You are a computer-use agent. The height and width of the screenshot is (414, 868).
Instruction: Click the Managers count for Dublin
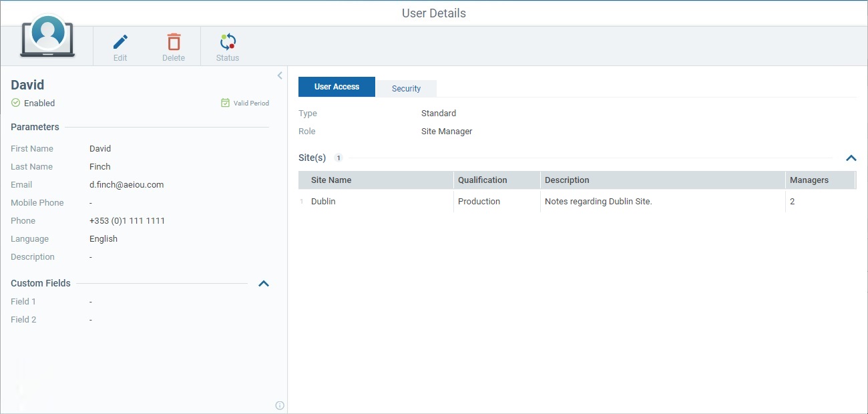[792, 201]
